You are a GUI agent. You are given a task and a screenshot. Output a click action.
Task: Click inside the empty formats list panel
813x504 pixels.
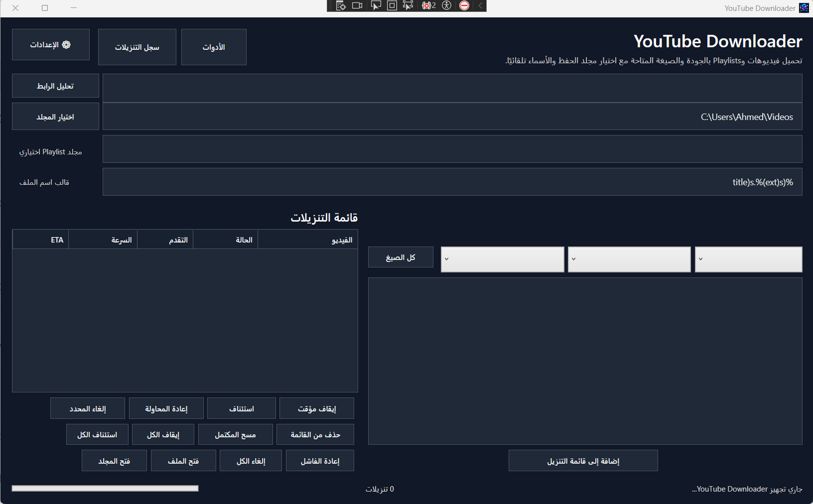click(x=585, y=361)
